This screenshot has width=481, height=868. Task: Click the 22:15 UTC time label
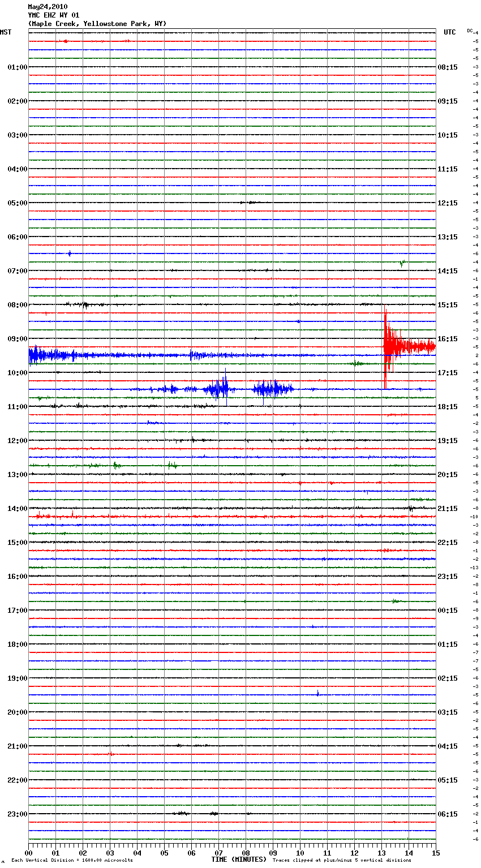click(x=448, y=543)
